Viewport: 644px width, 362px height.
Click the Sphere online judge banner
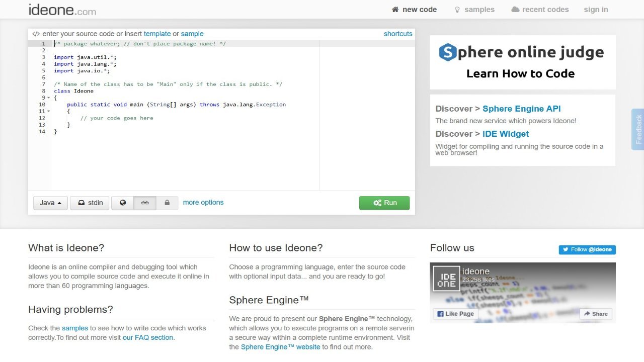[x=523, y=62]
